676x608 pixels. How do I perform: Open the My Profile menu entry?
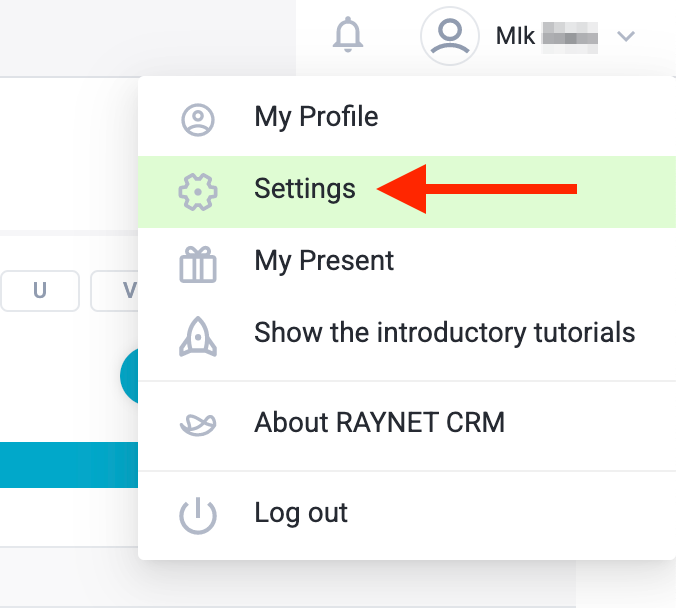point(316,117)
